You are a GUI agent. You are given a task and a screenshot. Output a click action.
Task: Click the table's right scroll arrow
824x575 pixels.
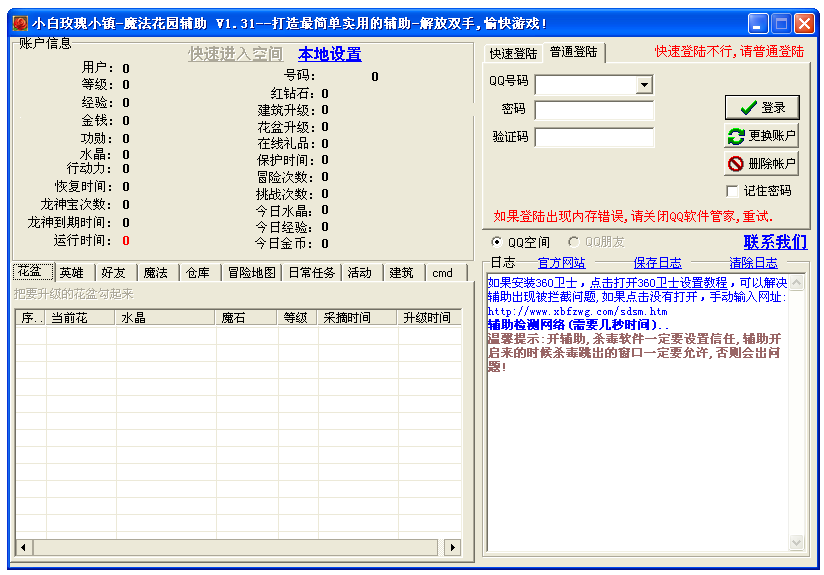point(452,547)
